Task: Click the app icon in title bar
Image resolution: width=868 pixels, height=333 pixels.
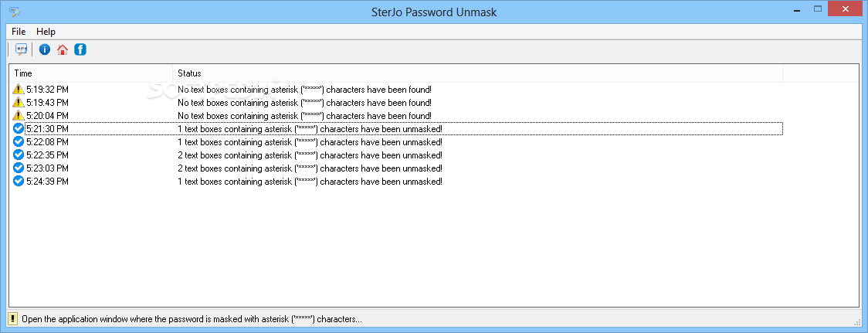Action: [15, 12]
